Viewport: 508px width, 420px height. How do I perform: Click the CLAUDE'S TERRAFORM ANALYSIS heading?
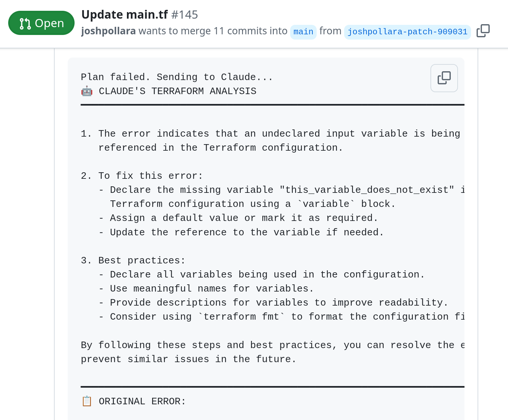click(x=177, y=91)
